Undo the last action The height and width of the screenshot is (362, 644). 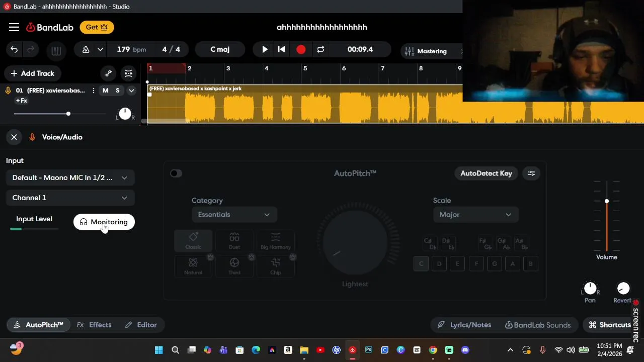[x=14, y=49]
